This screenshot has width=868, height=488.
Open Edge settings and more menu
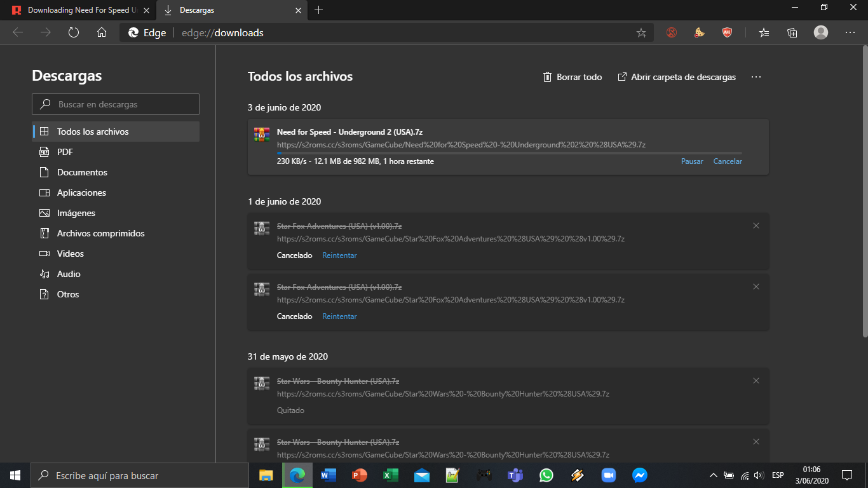click(x=850, y=32)
